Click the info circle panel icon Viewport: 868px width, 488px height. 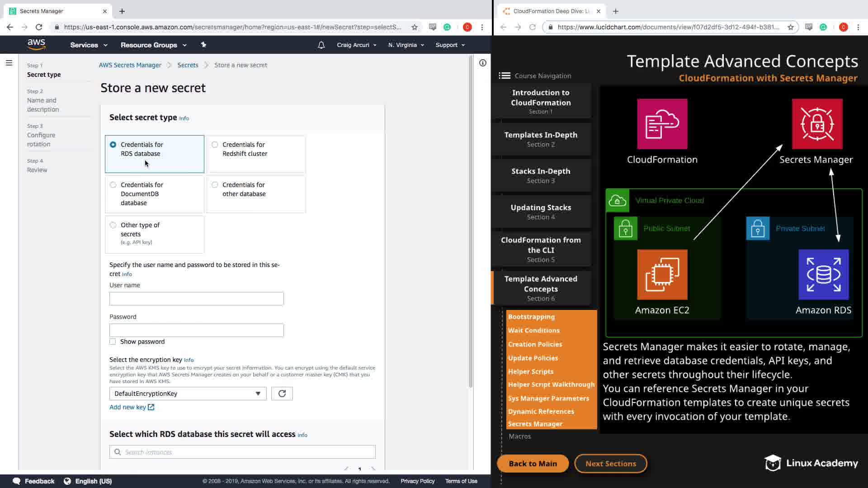pyautogui.click(x=483, y=63)
